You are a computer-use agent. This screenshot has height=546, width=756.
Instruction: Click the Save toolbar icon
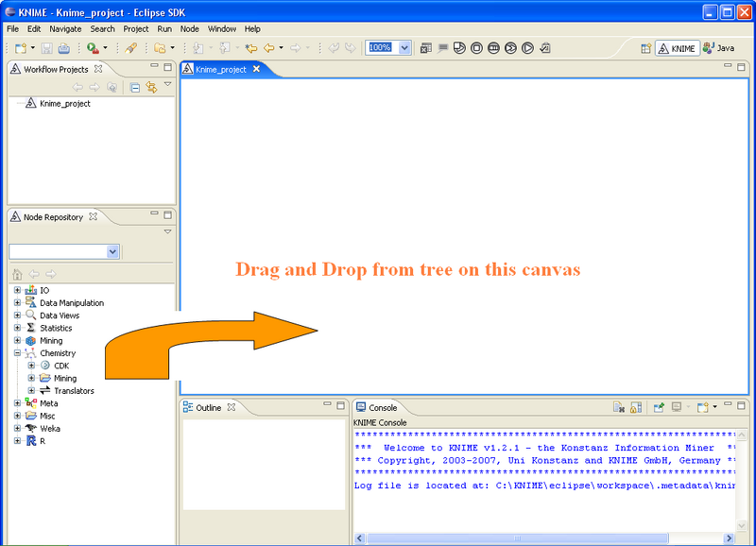[46, 48]
